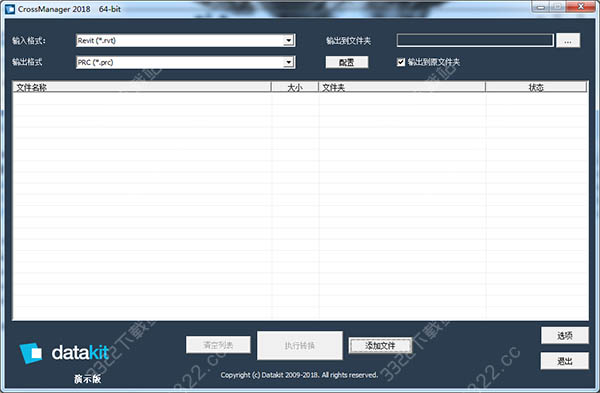The height and width of the screenshot is (393, 600).
Task: Close the CrossManager window
Action: (580, 7)
